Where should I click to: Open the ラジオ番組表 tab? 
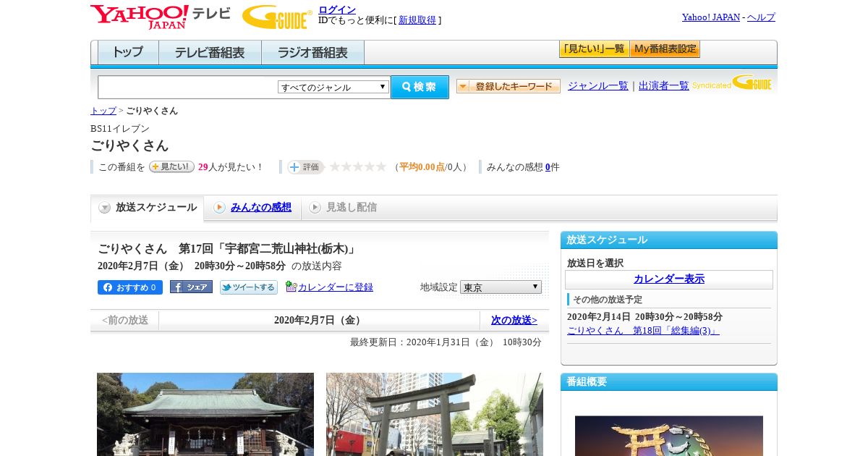tap(312, 53)
